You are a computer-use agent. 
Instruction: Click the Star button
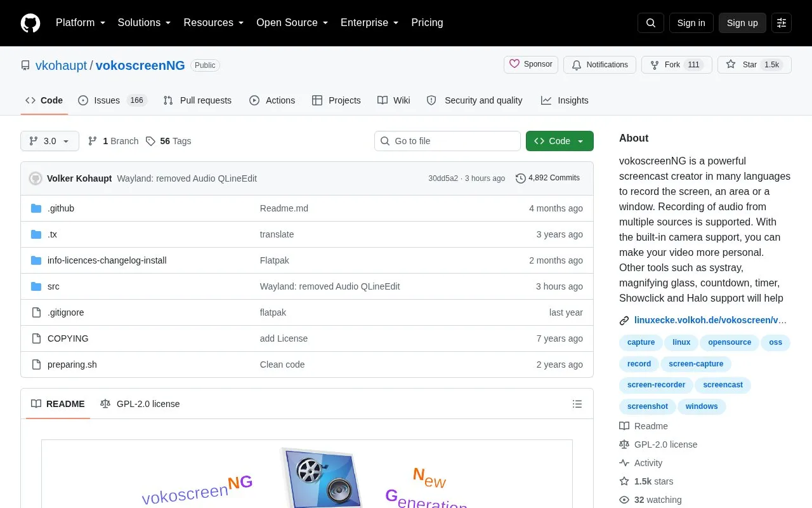click(x=754, y=65)
